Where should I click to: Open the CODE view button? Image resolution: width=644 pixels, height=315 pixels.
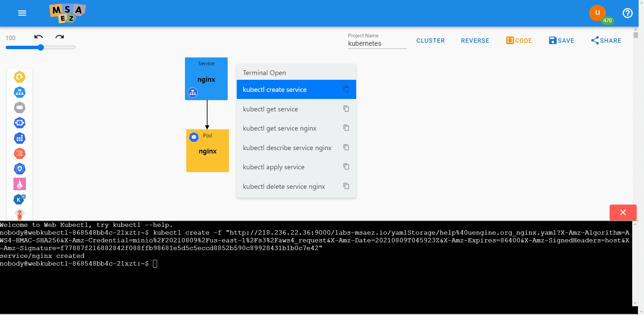(x=519, y=41)
